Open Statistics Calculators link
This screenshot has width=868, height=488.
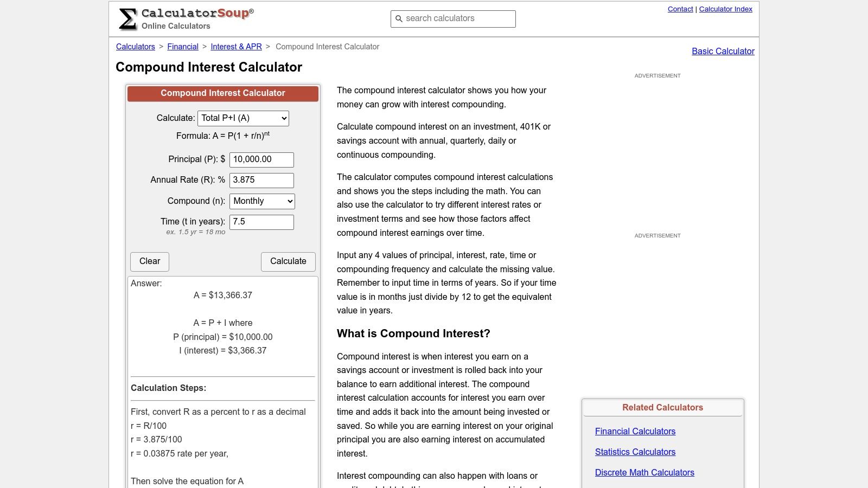click(x=635, y=452)
